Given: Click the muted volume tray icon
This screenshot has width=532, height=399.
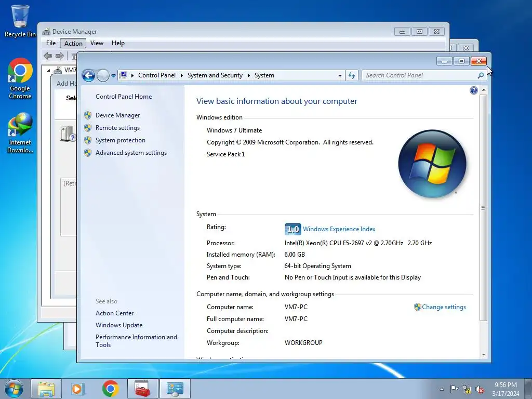Looking at the screenshot, I should click(480, 390).
